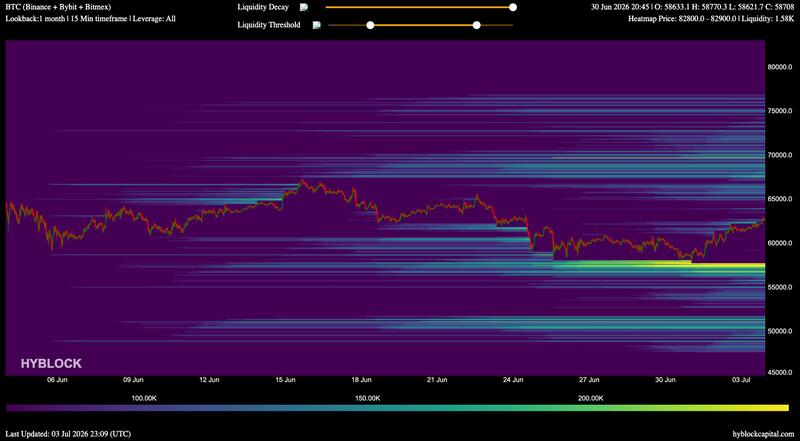Click the Liquidity Decay slider handle
Image resolution: width=800 pixels, height=441 pixels.
click(513, 7)
